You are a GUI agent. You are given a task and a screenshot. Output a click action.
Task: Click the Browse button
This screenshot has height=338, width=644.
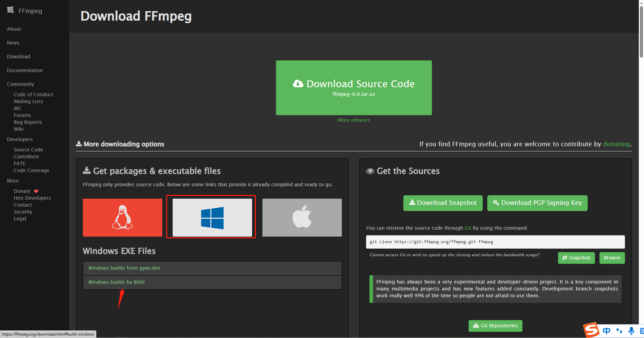[x=612, y=258]
